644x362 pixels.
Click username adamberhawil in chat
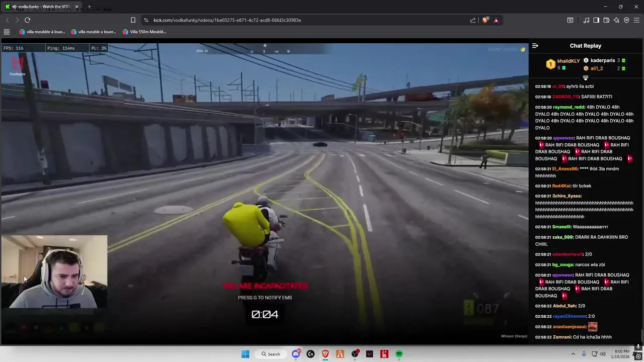(568, 254)
